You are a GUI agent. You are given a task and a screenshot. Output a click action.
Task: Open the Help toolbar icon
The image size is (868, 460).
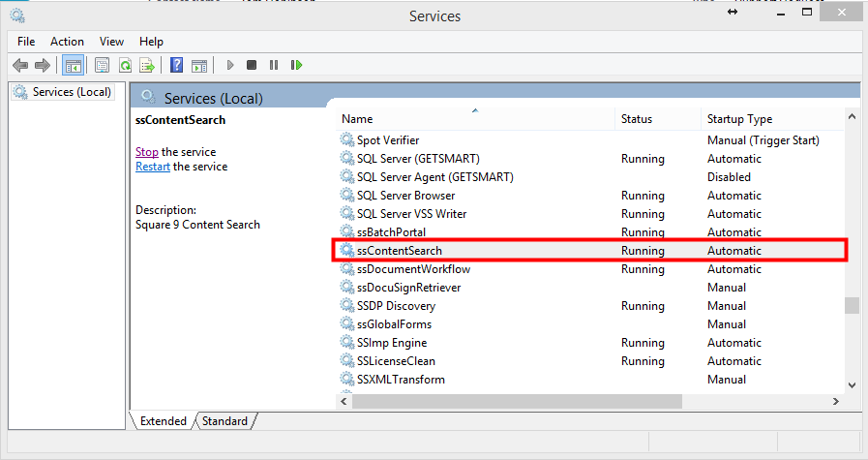tap(176, 65)
